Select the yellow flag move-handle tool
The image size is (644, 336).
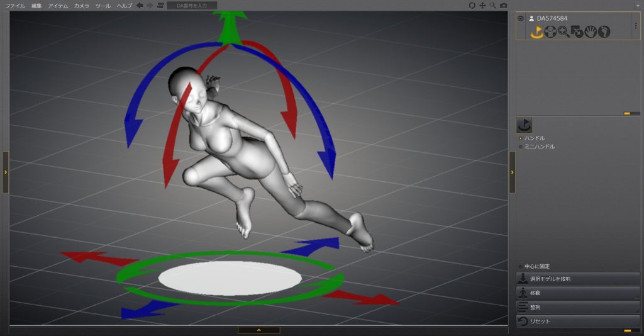(536, 31)
